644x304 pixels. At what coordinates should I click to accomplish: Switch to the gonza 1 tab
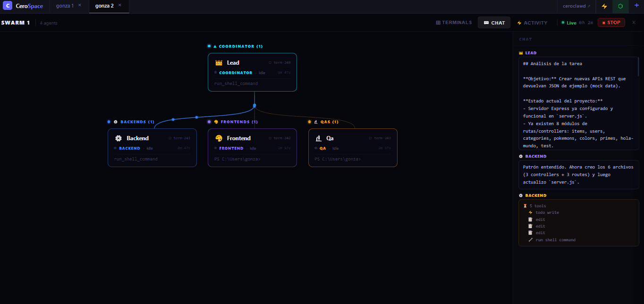click(x=65, y=6)
